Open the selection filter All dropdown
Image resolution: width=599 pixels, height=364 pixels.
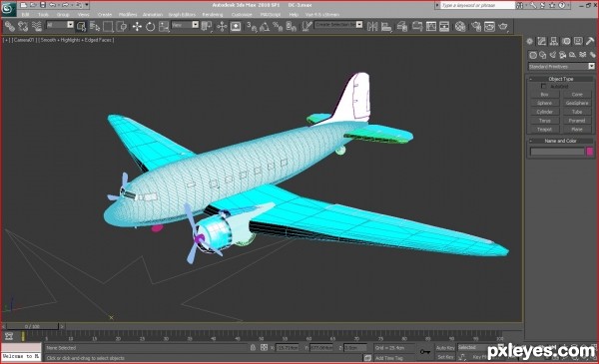click(60, 25)
